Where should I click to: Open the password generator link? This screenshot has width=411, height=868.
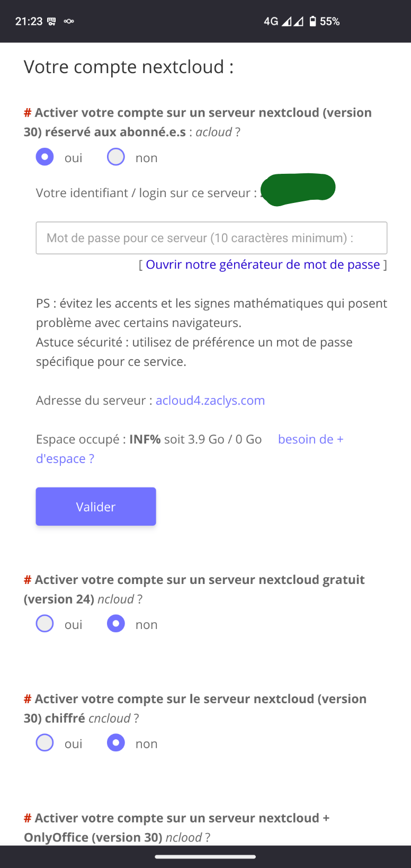263,264
